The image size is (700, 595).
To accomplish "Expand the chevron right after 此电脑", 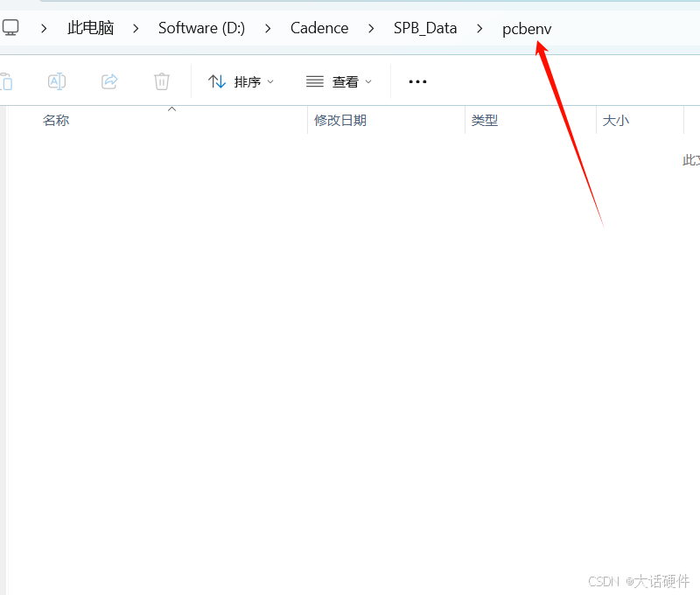I will pyautogui.click(x=135, y=27).
